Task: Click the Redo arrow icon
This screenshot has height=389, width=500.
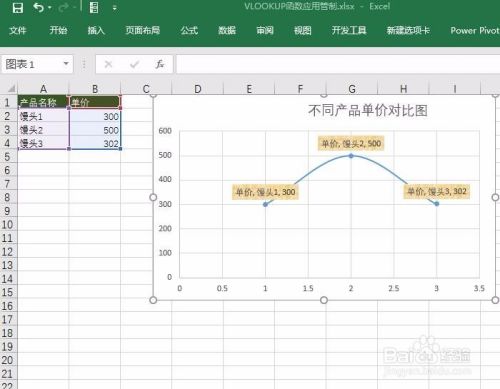Action: [x=63, y=8]
